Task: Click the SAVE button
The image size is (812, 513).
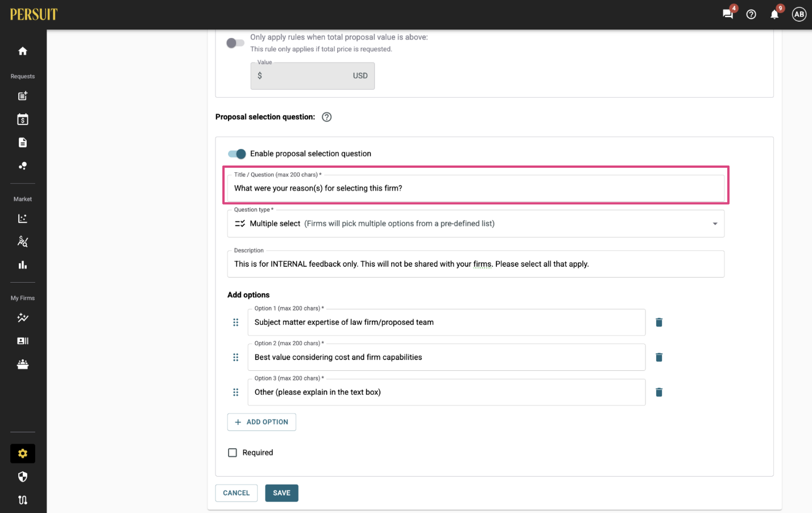Action: (x=281, y=493)
